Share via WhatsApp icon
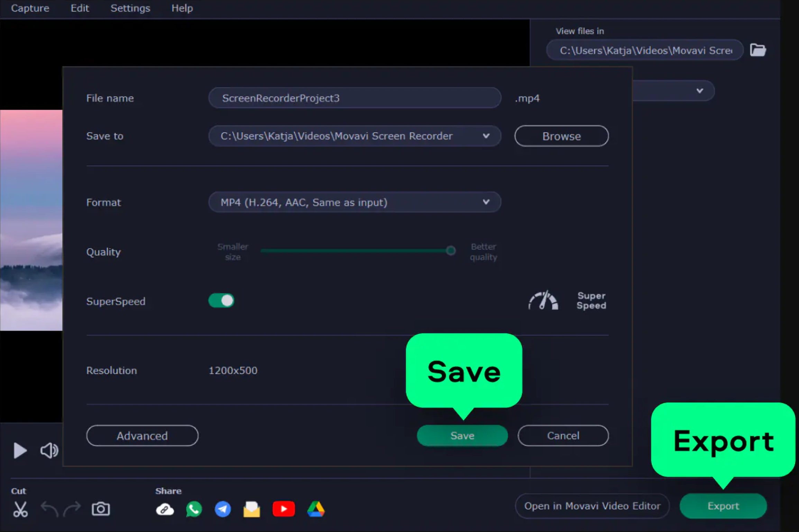Viewport: 799px width, 532px height. click(x=194, y=509)
